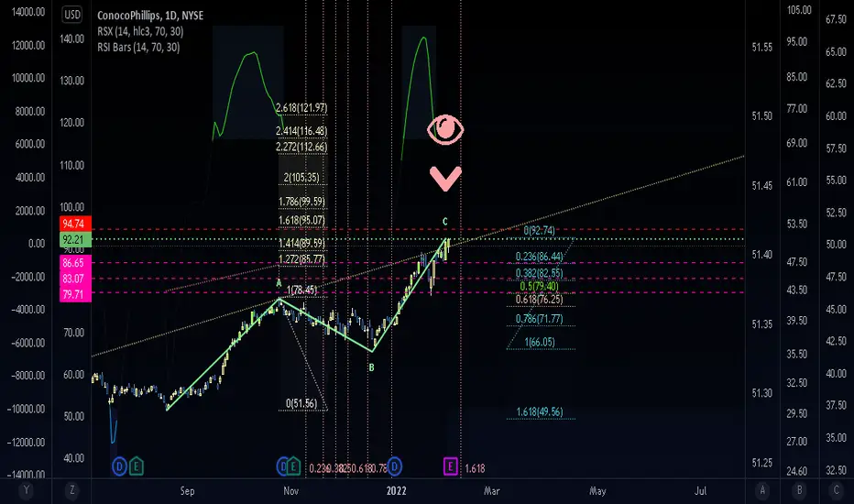The image size is (854, 504).
Task: Select price scale Z button
Action: click(71, 490)
